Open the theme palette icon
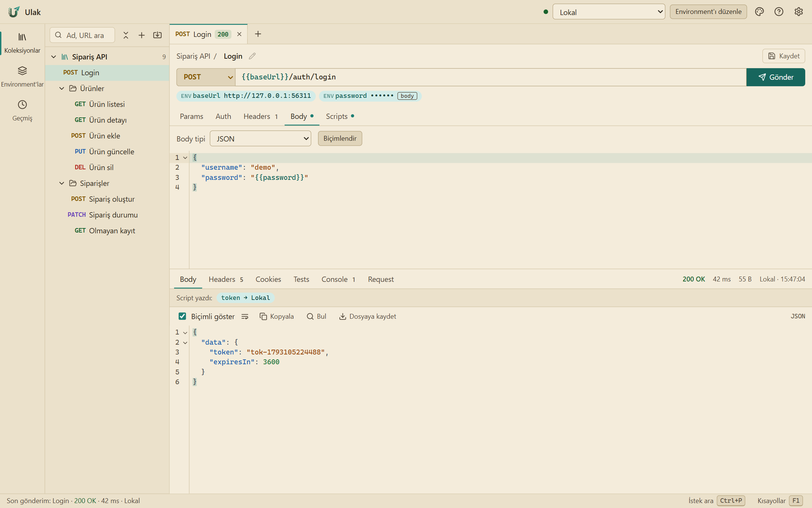This screenshot has width=812, height=508. [759, 12]
